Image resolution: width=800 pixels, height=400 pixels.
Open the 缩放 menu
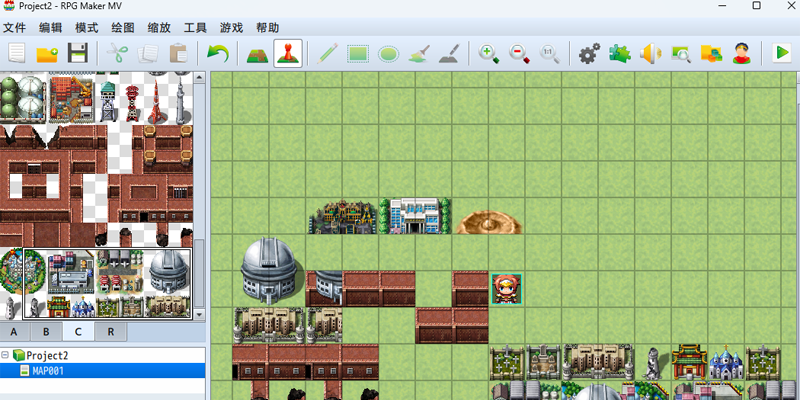(159, 28)
